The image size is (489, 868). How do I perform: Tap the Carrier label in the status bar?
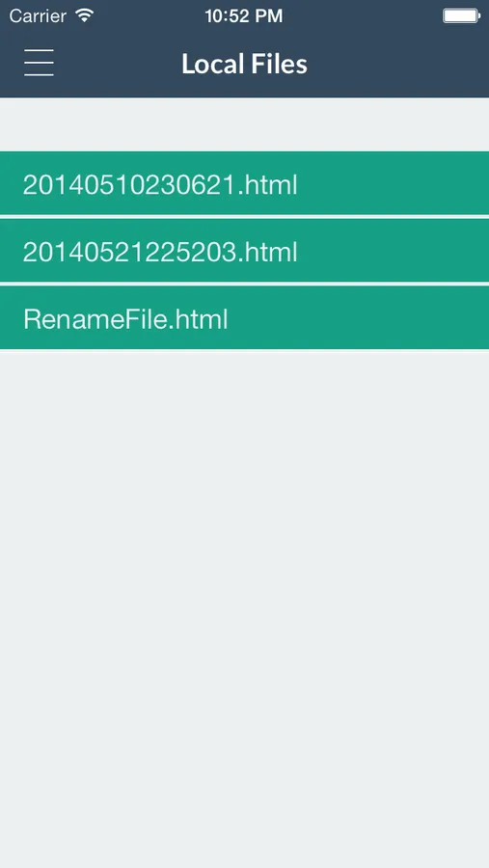click(x=38, y=16)
